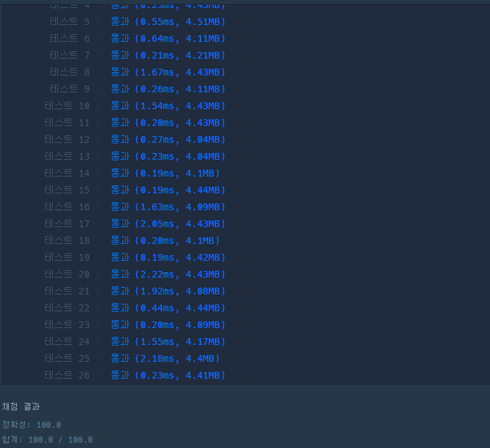Image resolution: width=490 pixels, height=448 pixels.
Task: Click the 통과 (2.18ms, 4.4MB) result
Action: [x=165, y=358]
